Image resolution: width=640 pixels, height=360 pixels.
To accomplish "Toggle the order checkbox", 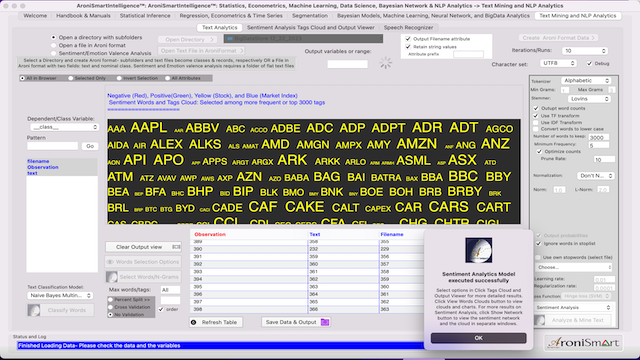I will click(161, 309).
